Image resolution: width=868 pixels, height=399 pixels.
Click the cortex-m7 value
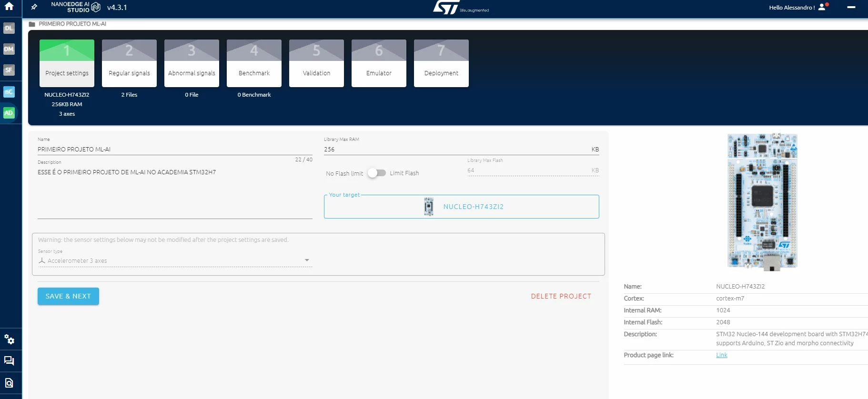730,299
